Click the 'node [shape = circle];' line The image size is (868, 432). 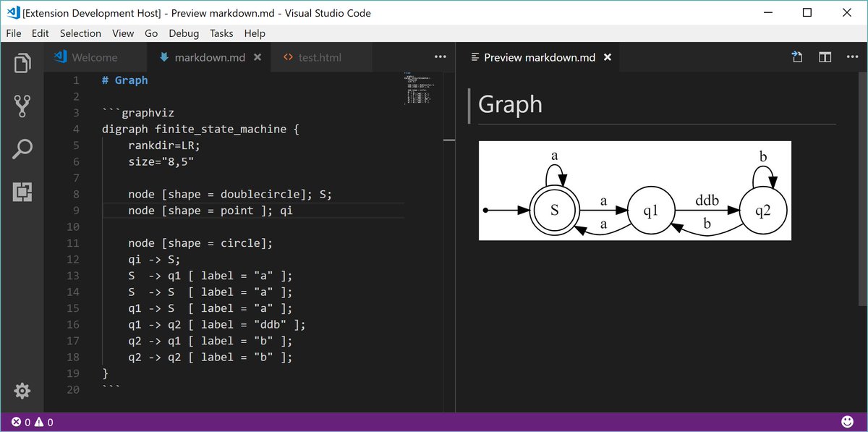(200, 243)
